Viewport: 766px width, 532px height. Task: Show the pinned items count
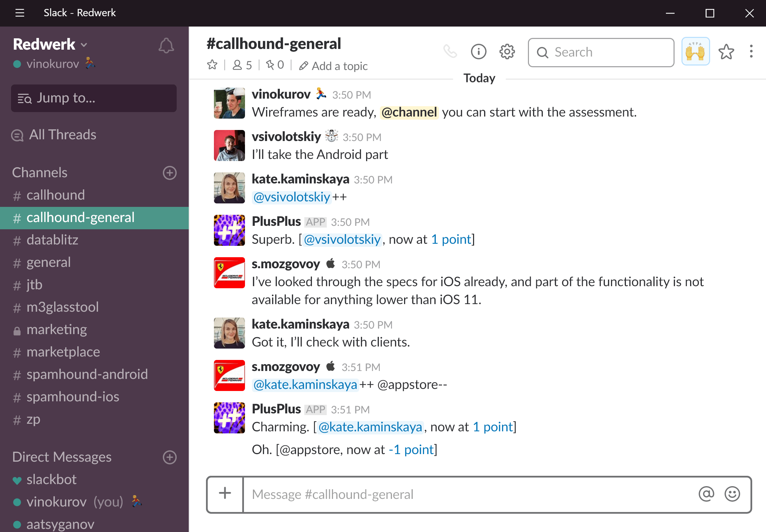click(275, 65)
